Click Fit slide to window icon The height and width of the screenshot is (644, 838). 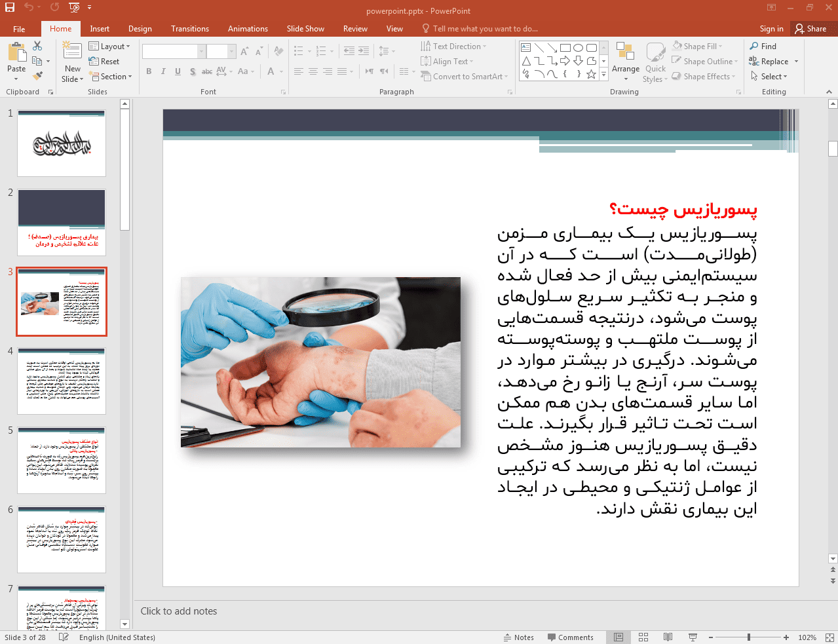(x=829, y=637)
